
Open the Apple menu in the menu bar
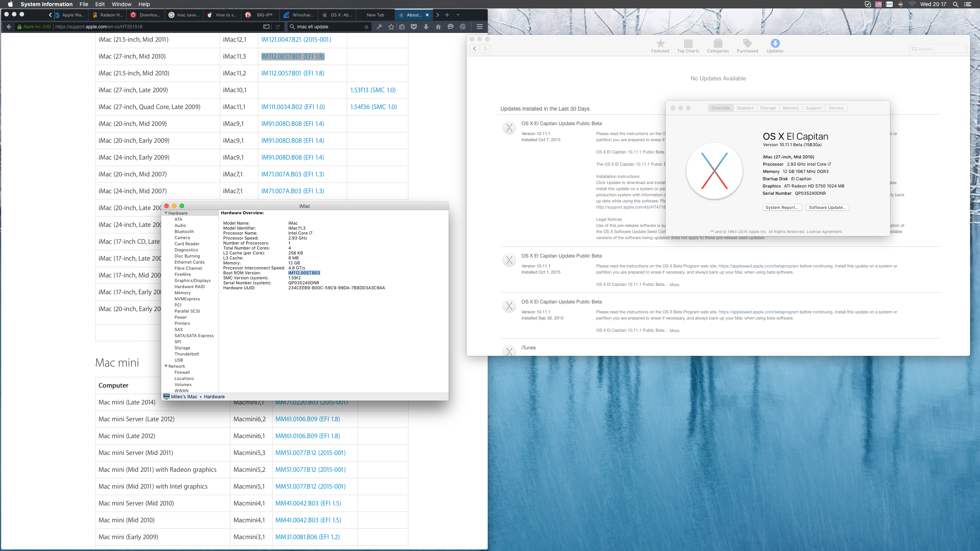click(10, 4)
